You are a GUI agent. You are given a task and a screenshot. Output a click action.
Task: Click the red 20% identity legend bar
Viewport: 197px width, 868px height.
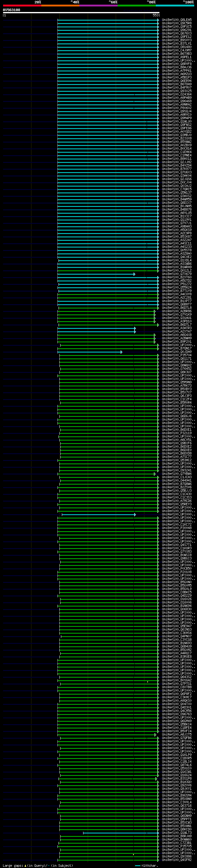[x=22, y=6]
